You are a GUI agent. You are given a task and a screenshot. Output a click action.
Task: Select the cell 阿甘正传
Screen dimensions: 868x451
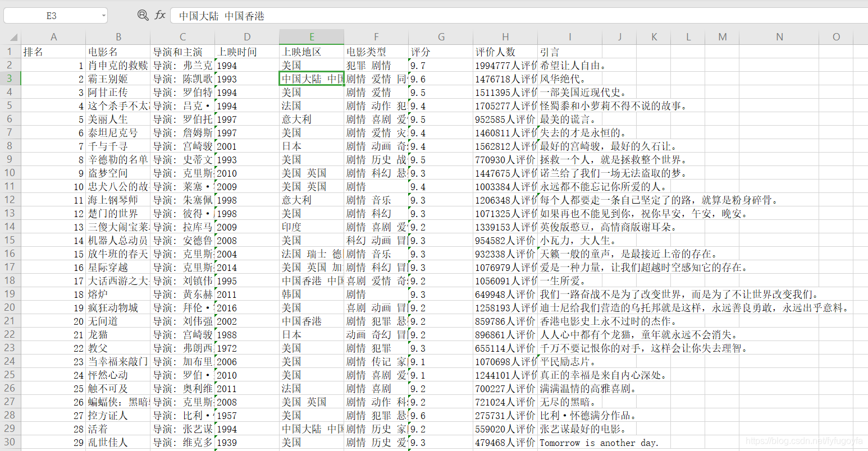click(118, 92)
